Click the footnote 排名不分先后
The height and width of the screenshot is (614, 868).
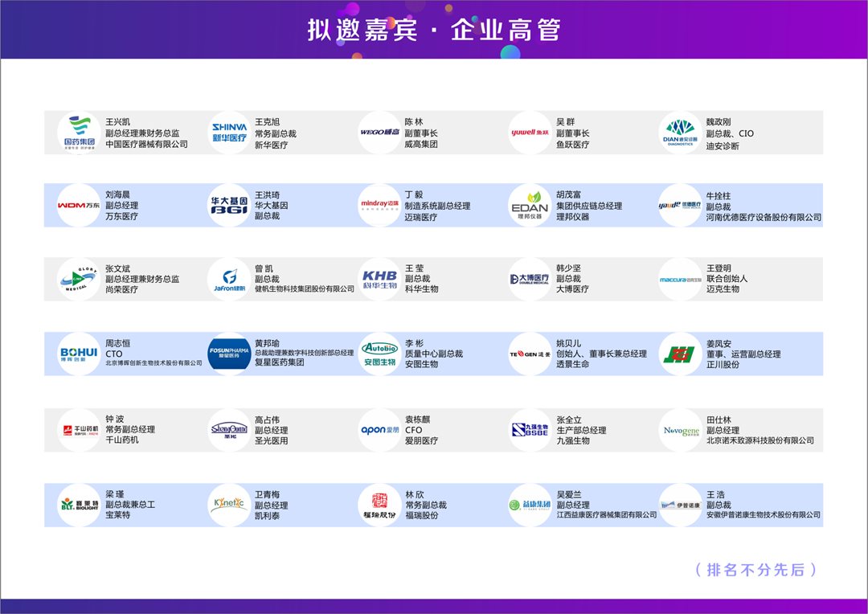point(755,570)
